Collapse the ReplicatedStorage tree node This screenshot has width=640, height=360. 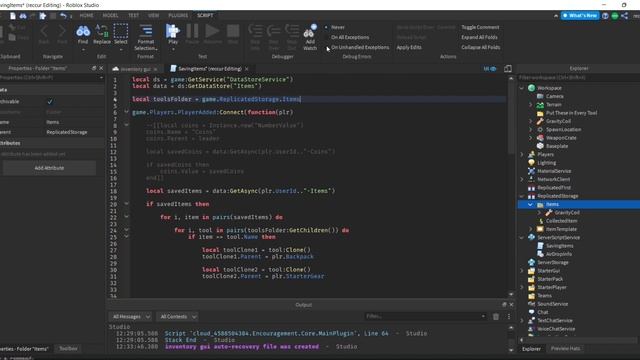(522, 196)
